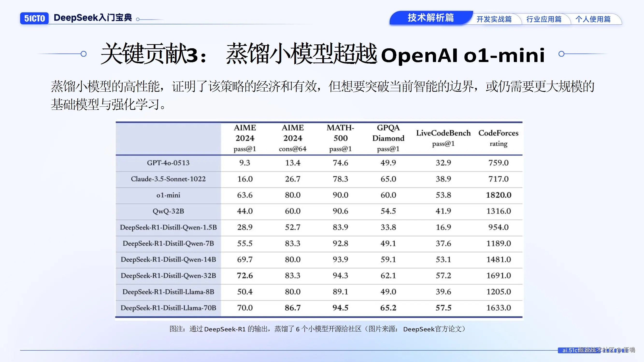Click the bold 1820.0 CodeForces value
Viewport: 644px width, 362px height.
[498, 195]
